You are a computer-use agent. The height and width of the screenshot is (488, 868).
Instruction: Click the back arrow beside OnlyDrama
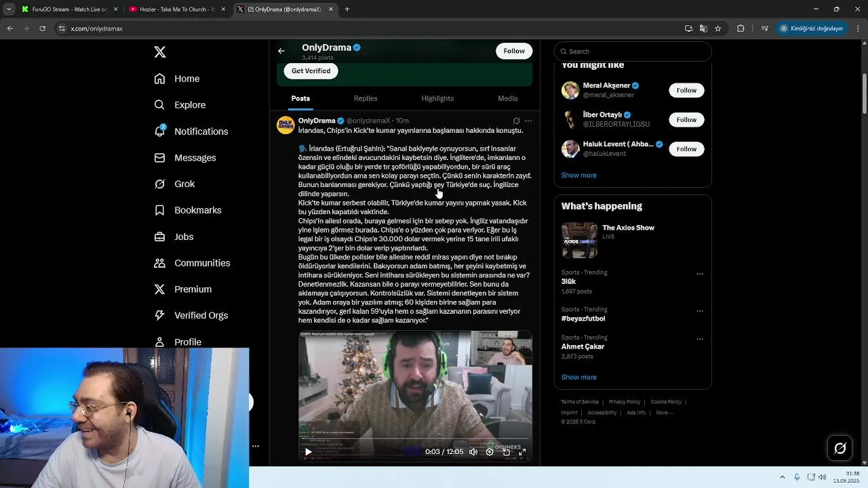tap(281, 51)
